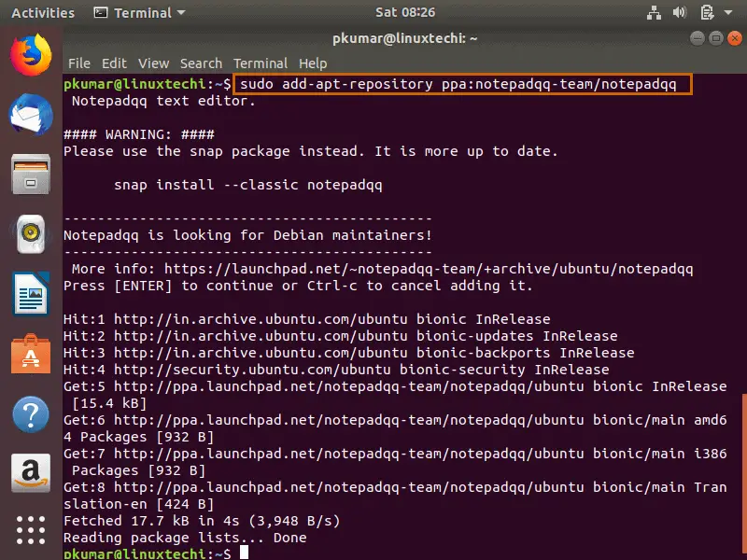Open the Edit menu
This screenshot has width=747, height=560.
click(114, 63)
